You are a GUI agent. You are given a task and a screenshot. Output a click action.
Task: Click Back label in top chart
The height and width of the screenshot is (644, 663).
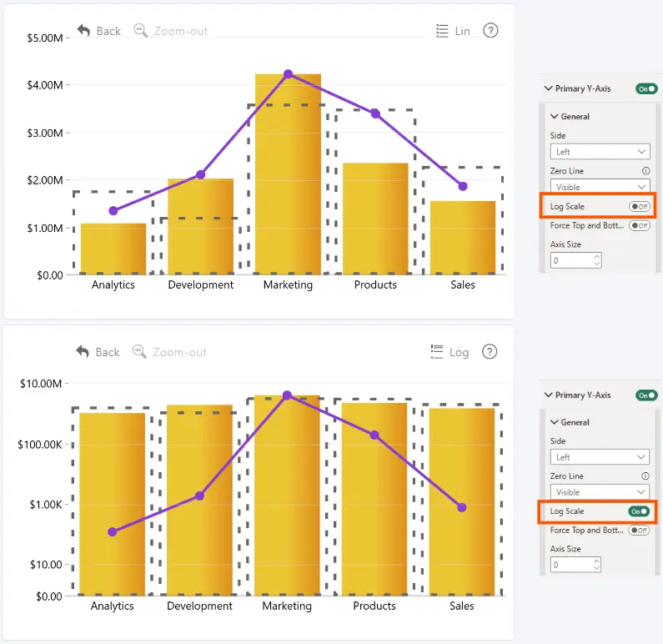pyautogui.click(x=108, y=31)
